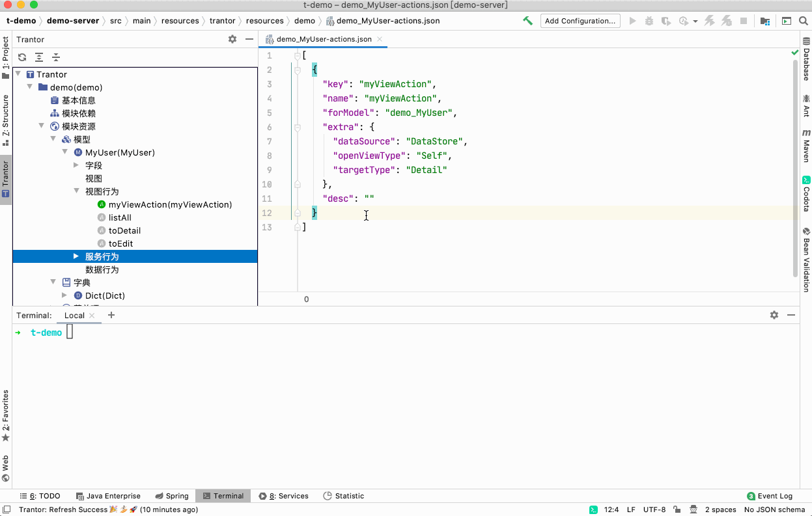Expand the 服务行为 tree node
The width and height of the screenshot is (812, 516).
[76, 256]
